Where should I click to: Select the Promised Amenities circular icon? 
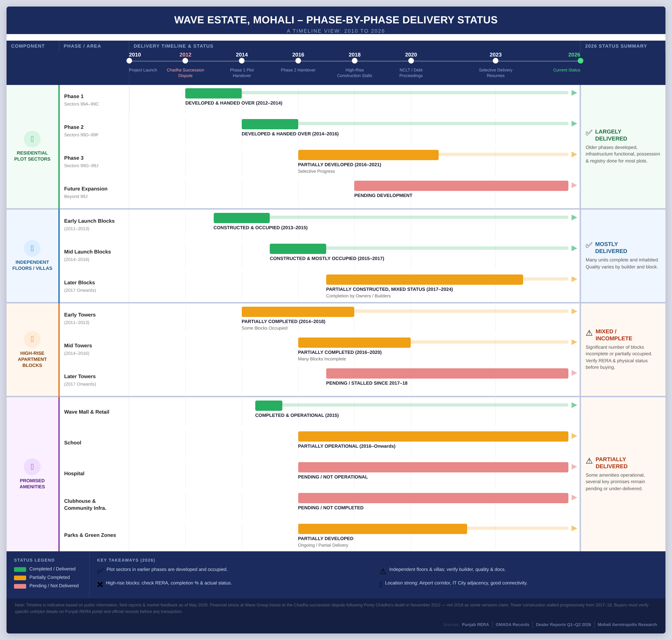click(x=32, y=467)
